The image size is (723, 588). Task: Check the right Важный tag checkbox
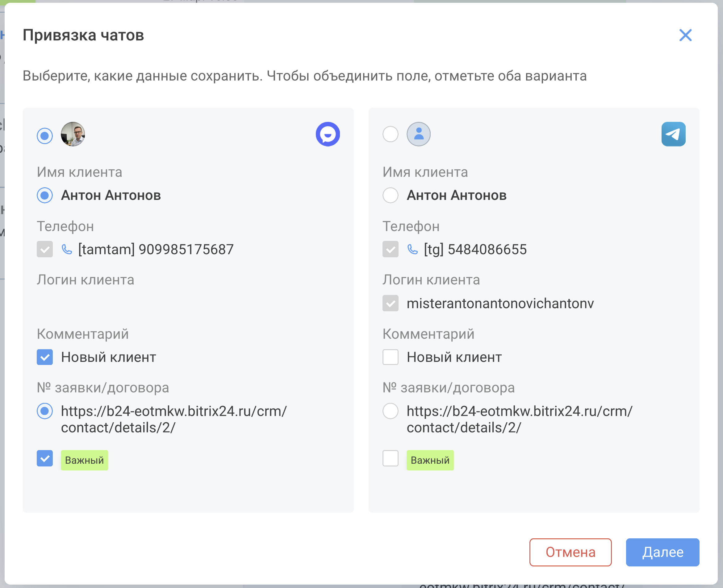pyautogui.click(x=390, y=458)
